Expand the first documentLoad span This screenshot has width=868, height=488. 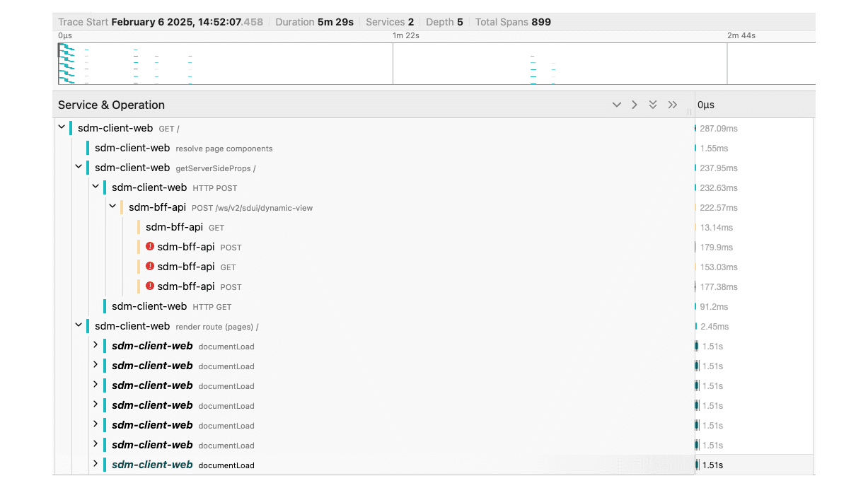pos(96,346)
